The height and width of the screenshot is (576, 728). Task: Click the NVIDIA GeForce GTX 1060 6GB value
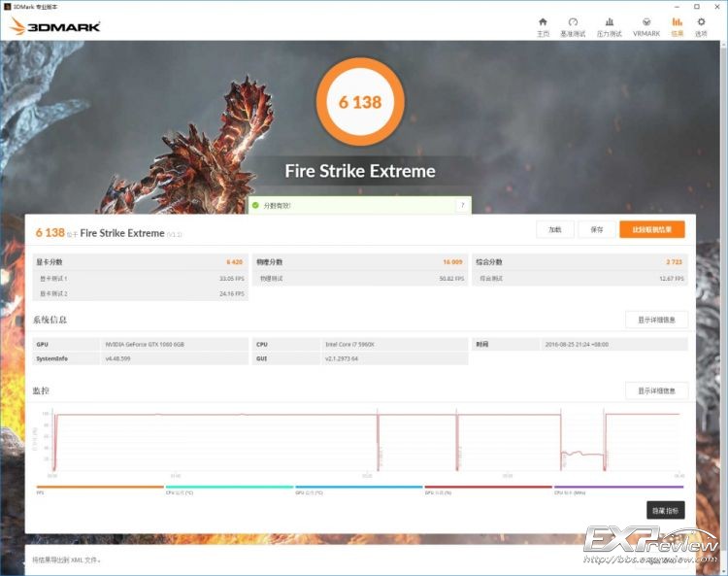tap(145, 345)
